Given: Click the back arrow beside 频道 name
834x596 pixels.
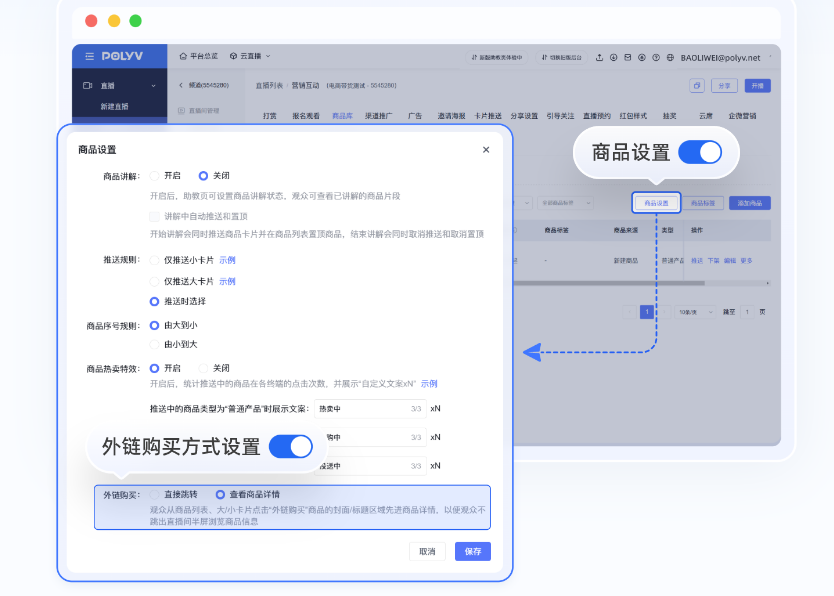Looking at the screenshot, I should pos(181,86).
